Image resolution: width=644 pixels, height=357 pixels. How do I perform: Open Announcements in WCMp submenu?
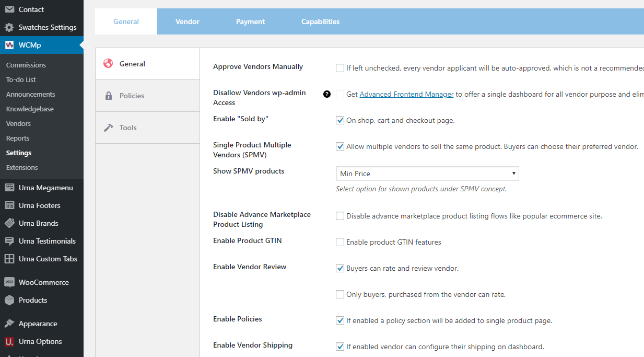31,94
